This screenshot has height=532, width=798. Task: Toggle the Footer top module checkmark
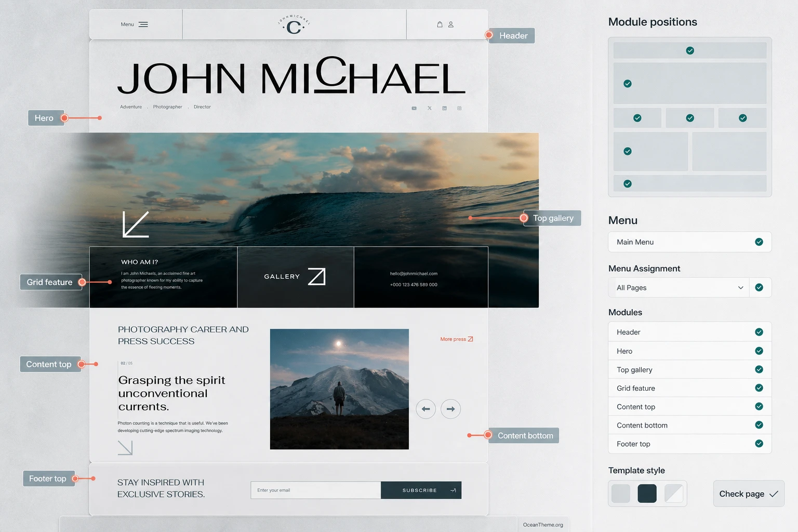[759, 444]
